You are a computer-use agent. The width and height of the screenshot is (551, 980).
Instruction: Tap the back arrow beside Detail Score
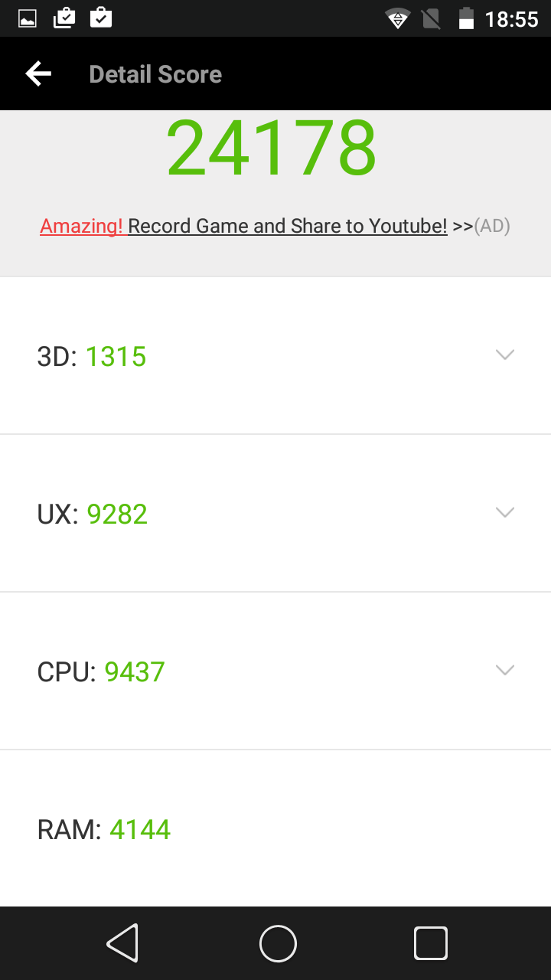point(38,74)
